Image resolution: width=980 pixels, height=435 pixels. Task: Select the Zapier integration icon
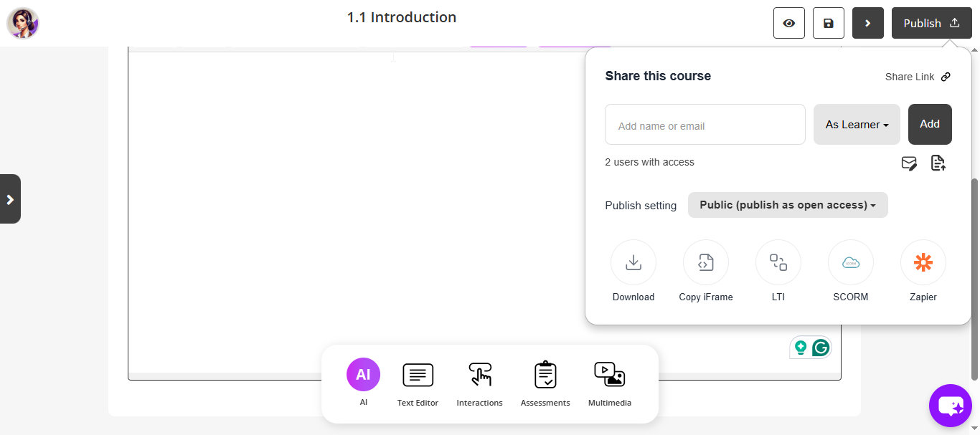point(923,262)
